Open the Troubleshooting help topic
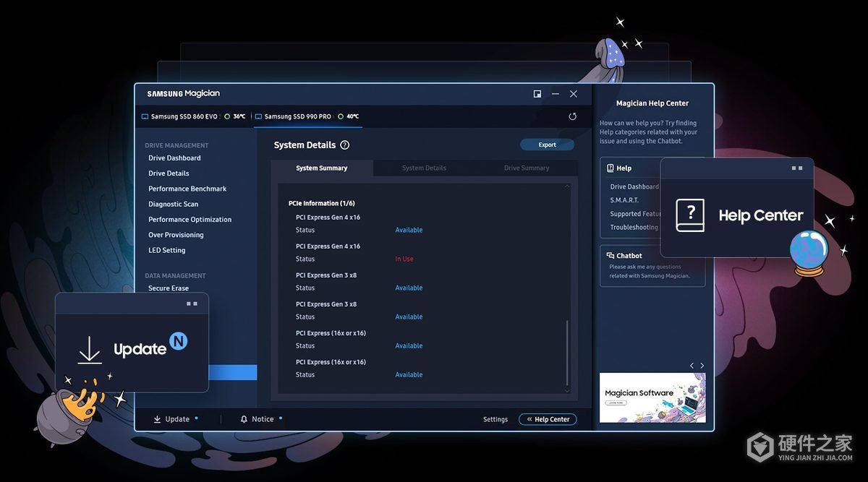This screenshot has height=482, width=868. pos(634,228)
